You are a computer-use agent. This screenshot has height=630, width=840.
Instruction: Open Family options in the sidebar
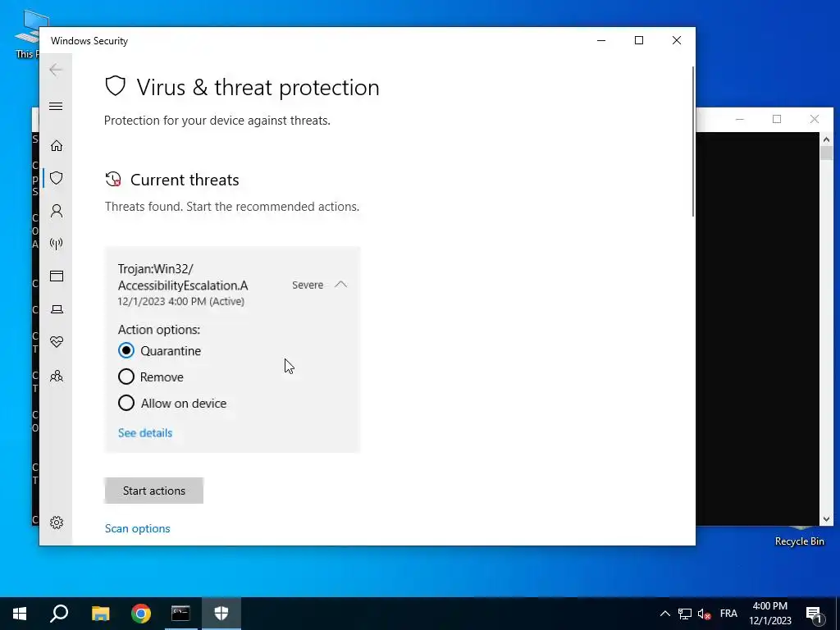57,376
